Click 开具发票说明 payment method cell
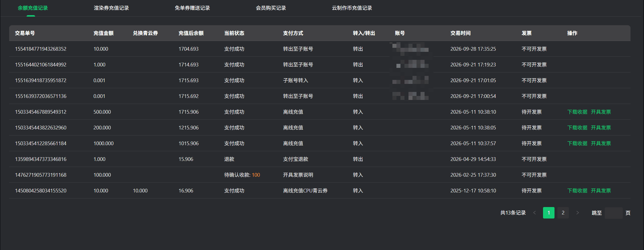The height and width of the screenshot is (250, 644). point(298,175)
